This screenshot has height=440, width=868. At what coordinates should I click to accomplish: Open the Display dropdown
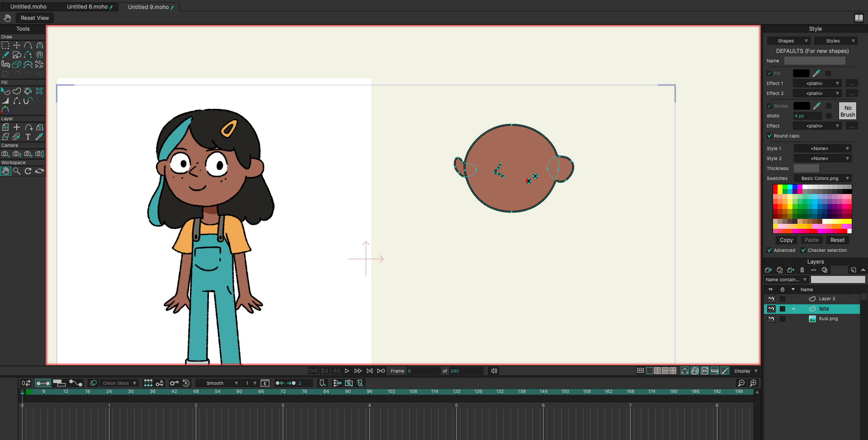click(745, 371)
